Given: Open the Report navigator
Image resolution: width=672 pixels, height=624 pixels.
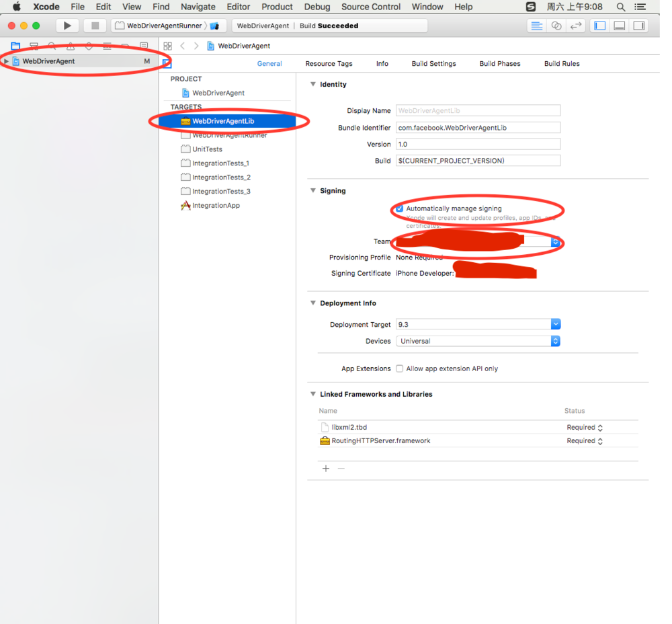Looking at the screenshot, I should coord(144,46).
